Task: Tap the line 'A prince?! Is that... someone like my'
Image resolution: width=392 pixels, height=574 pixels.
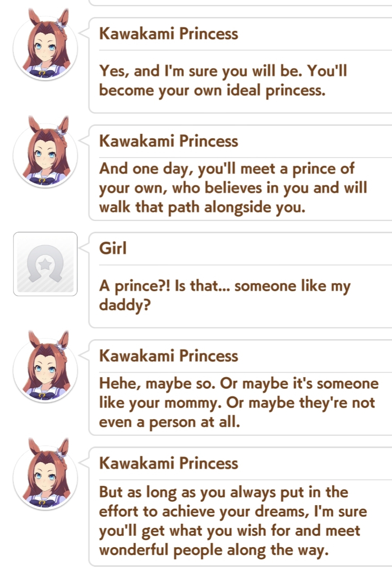Action: click(x=225, y=286)
